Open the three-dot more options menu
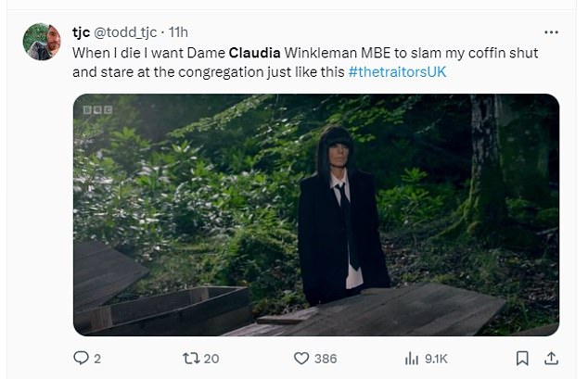588x379 pixels. pos(551,32)
